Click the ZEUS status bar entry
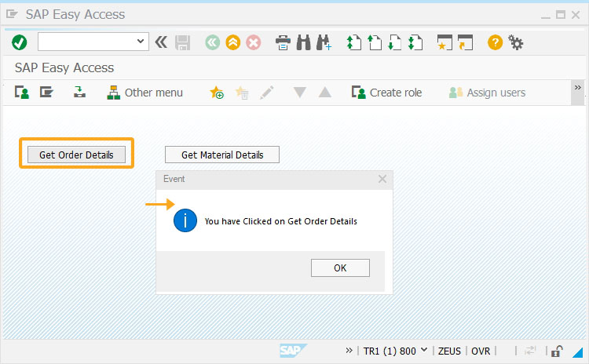 [449, 351]
